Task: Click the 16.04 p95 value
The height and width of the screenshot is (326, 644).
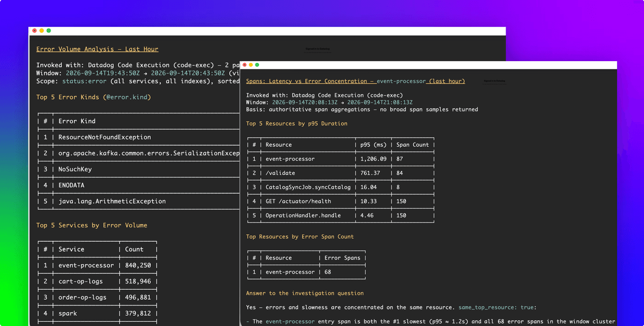Action: tap(368, 187)
